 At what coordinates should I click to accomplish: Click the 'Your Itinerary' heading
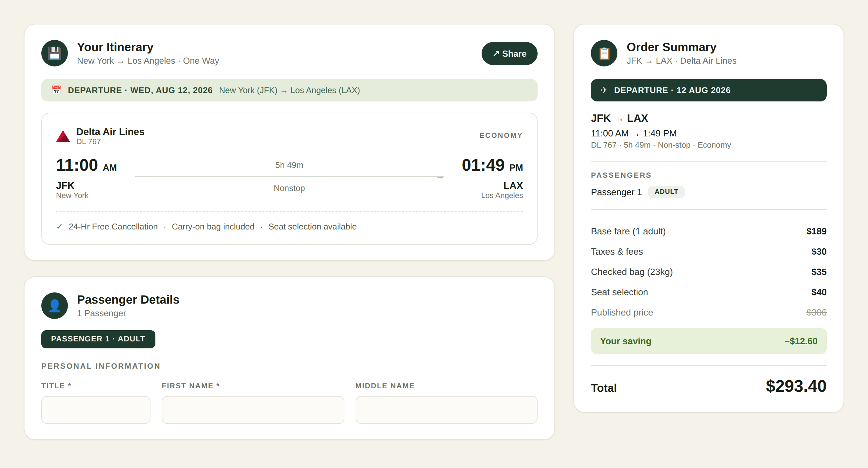(115, 47)
